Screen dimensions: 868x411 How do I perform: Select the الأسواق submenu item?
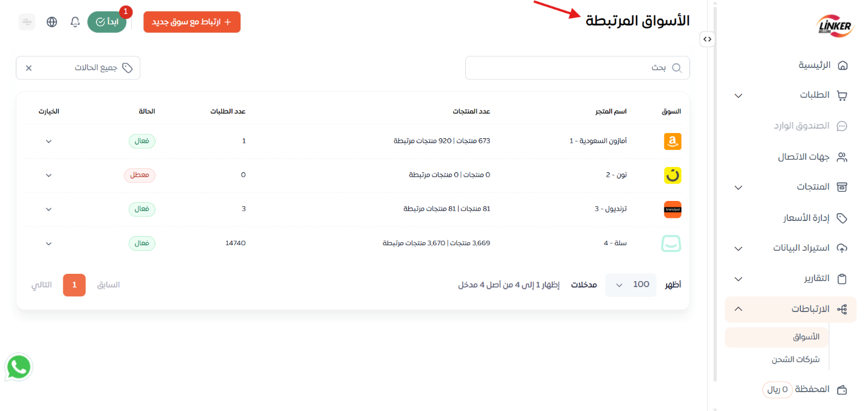click(775, 337)
